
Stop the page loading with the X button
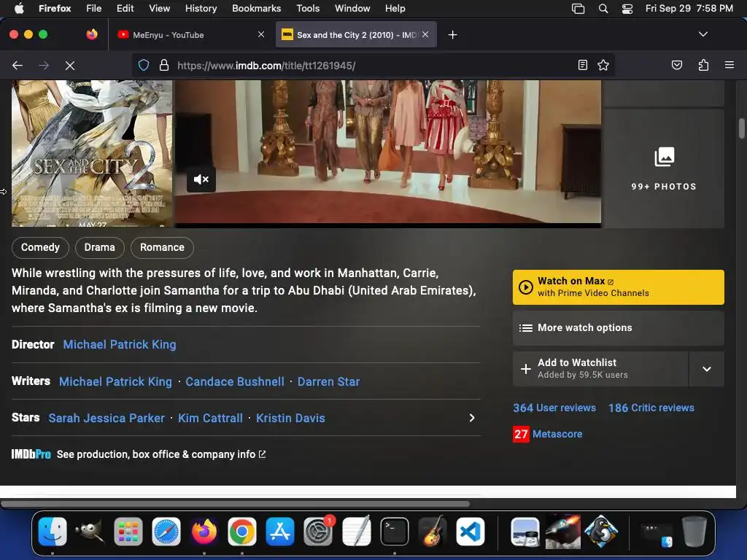(70, 66)
